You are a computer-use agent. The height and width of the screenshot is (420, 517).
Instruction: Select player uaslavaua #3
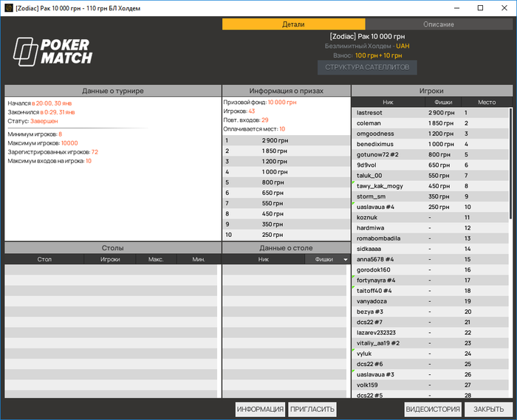pos(430,374)
